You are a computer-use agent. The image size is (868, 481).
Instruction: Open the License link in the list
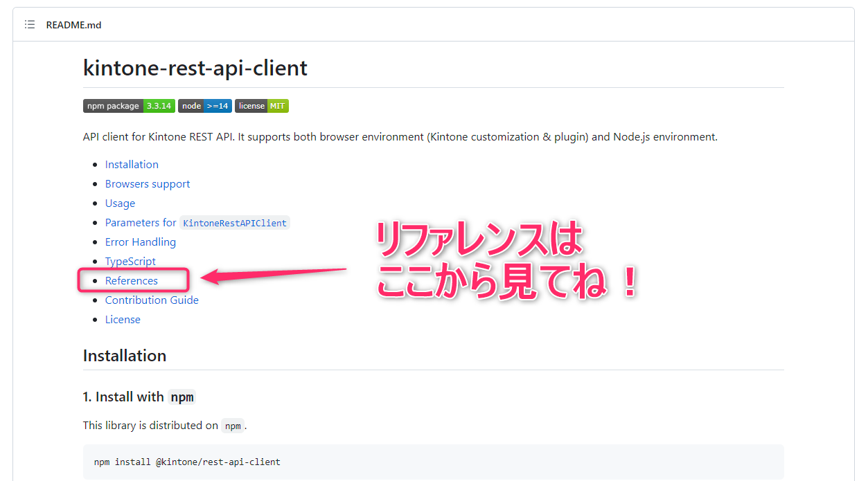(x=123, y=319)
